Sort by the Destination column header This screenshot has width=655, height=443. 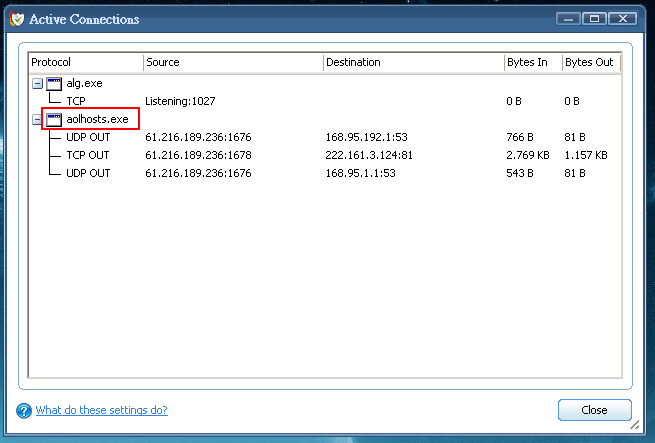tap(414, 62)
